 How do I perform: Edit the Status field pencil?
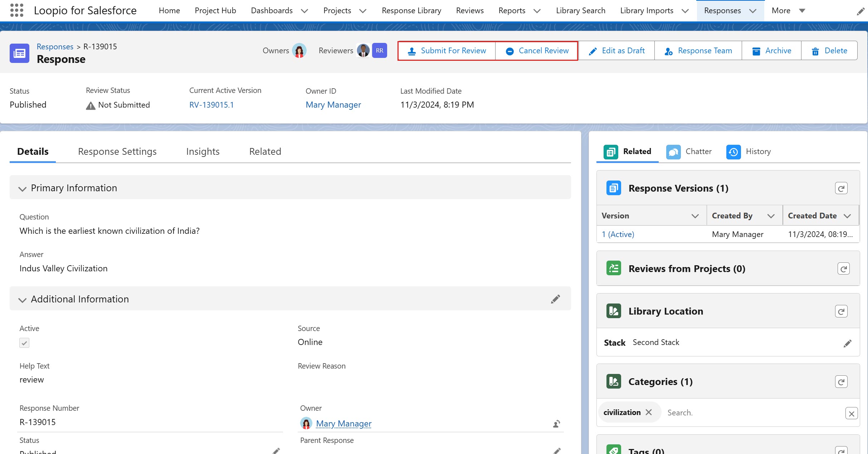pos(276,451)
